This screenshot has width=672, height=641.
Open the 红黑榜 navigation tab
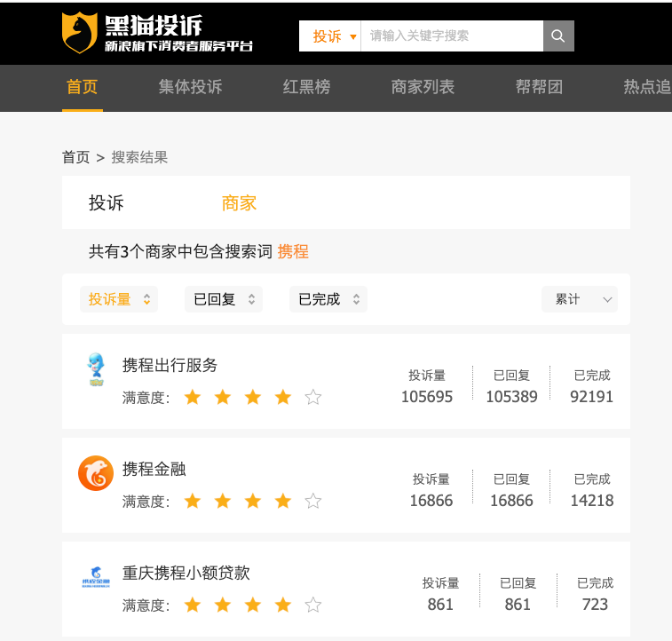[306, 87]
